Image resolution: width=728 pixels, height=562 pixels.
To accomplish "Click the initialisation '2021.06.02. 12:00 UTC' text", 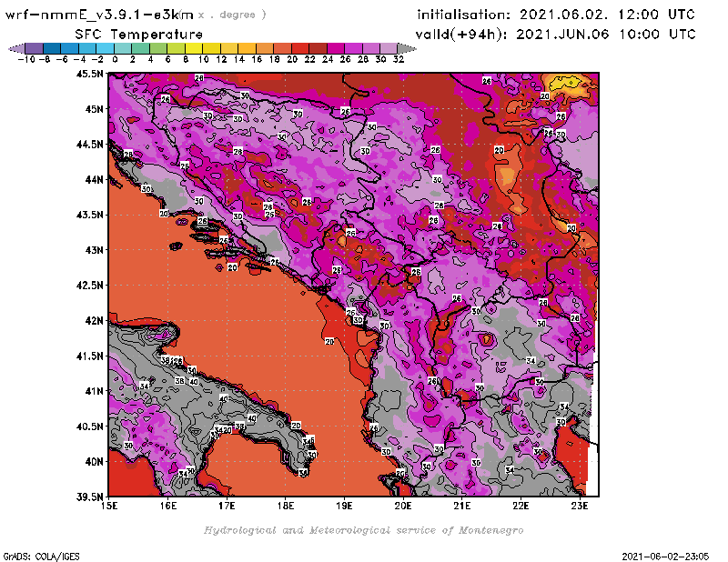I will [x=607, y=15].
